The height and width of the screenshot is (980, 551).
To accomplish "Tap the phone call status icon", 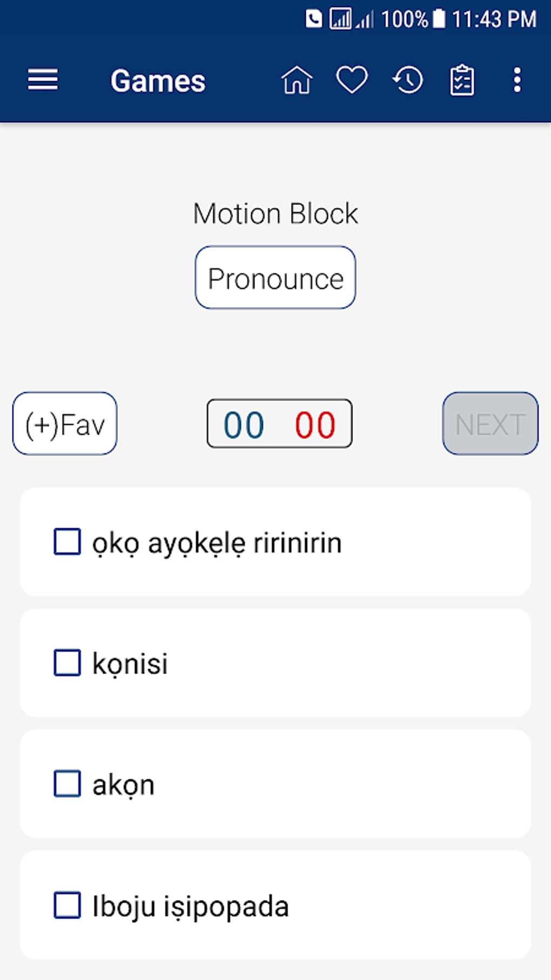I will 313,19.
